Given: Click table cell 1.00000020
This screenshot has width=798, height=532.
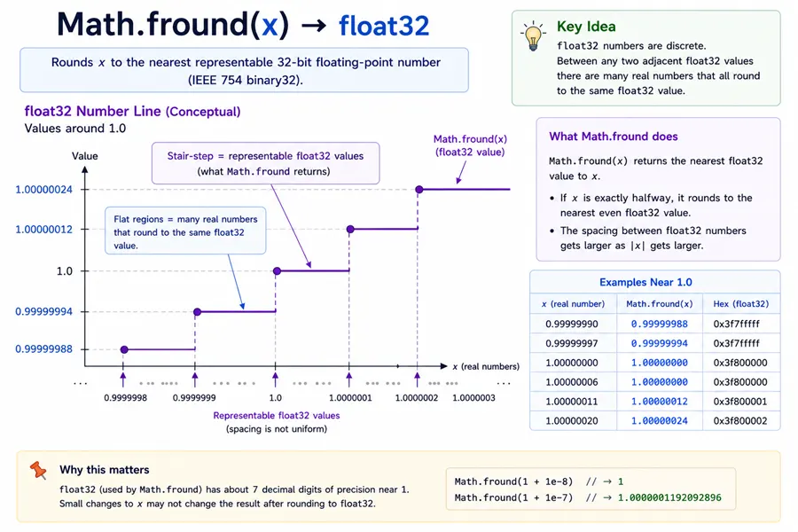Looking at the screenshot, I should point(572,420).
